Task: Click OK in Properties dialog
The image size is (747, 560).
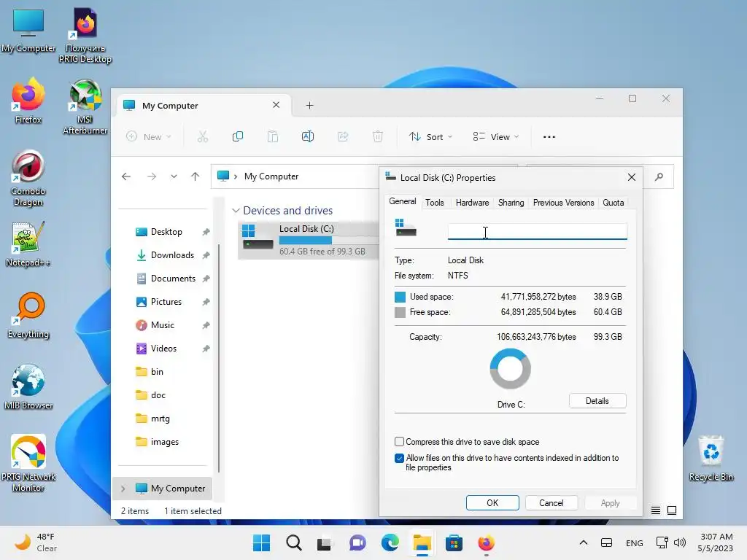Action: [492, 503]
